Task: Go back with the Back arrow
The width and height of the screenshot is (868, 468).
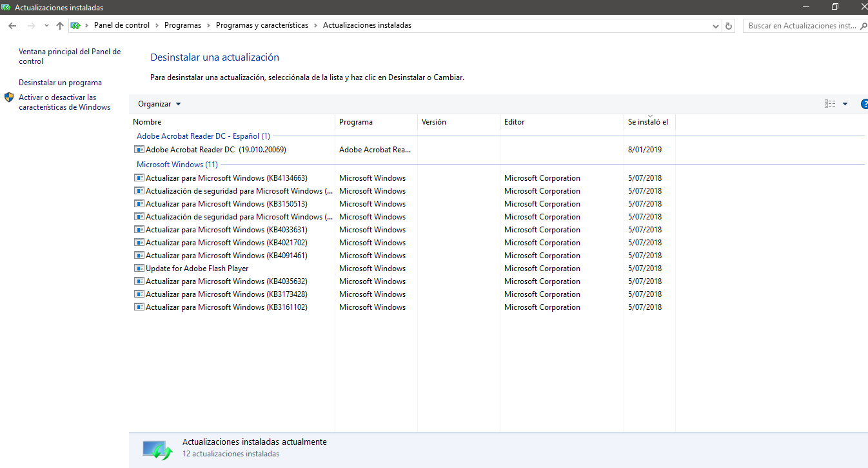Action: [12, 26]
